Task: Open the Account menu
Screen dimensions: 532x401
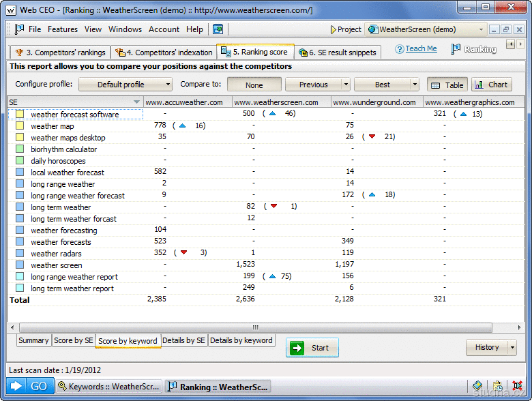Action: [x=164, y=29]
